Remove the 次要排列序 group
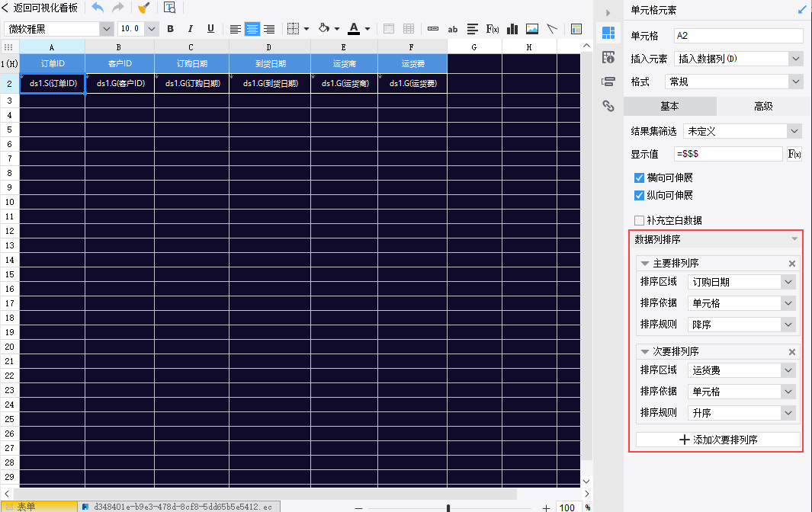This screenshot has height=512, width=812. [792, 352]
